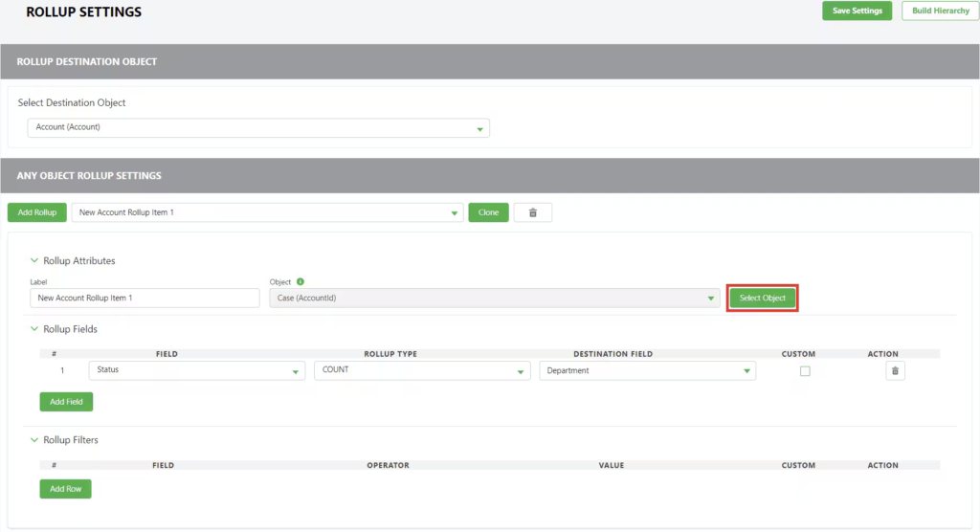Open the Status field dropdown
Screen dimensions: 980x532
[197, 370]
